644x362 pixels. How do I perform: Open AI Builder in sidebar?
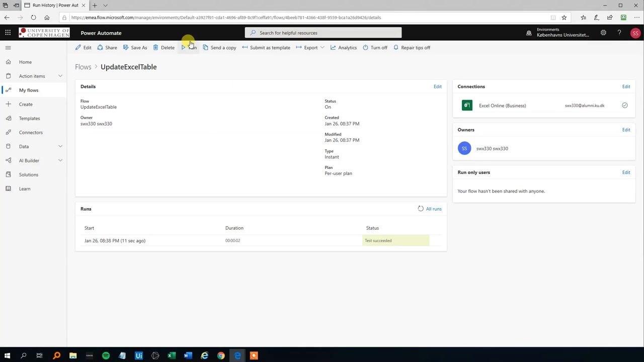(x=29, y=160)
